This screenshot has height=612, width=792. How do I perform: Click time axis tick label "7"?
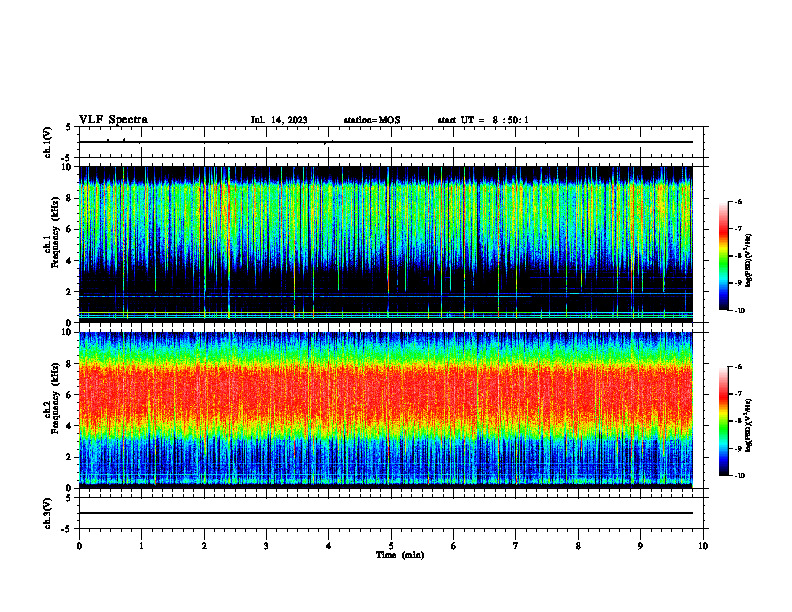pos(516,546)
